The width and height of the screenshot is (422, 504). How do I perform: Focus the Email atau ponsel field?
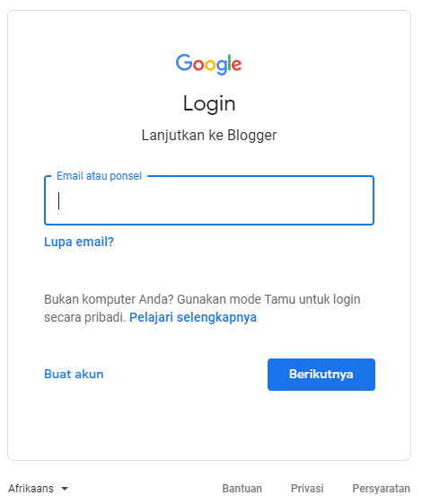point(209,200)
